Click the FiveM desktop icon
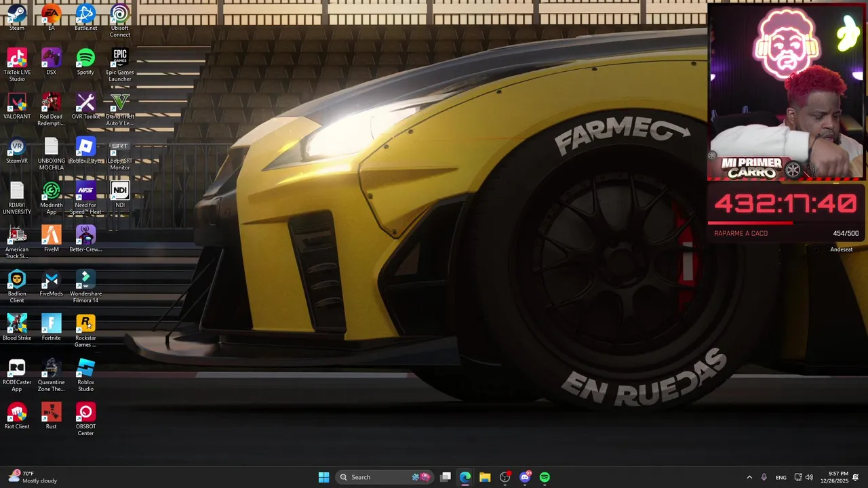Screen dimensions: 868x488 (x=52, y=239)
